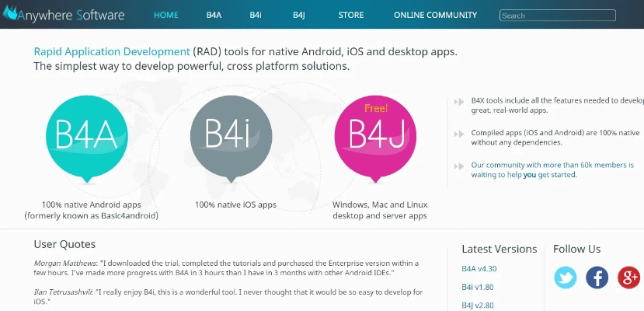Click into the Search input field

(x=557, y=16)
